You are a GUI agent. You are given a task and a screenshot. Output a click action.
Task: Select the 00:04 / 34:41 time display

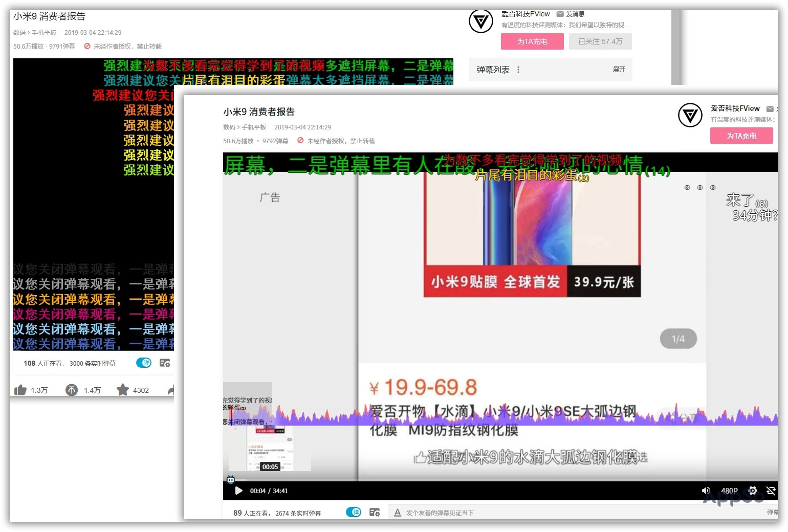[x=269, y=491]
